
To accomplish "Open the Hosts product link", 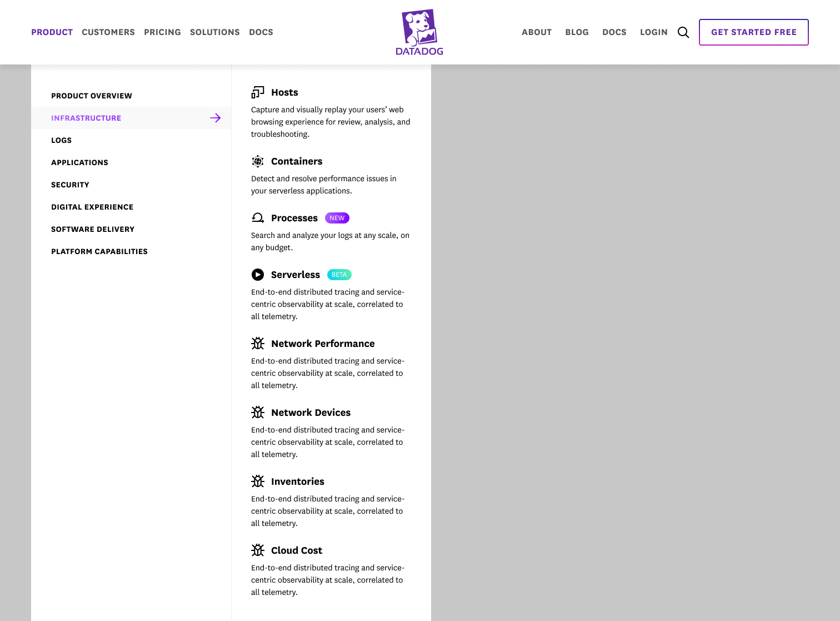I will pos(284,92).
